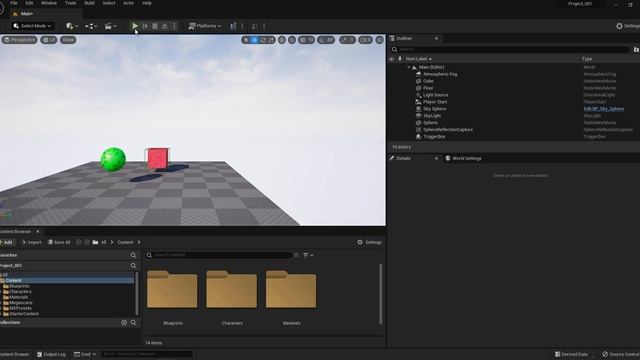The height and width of the screenshot is (360, 640).
Task: Click the Edit BP_Sky_Sphere link
Action: point(603,109)
